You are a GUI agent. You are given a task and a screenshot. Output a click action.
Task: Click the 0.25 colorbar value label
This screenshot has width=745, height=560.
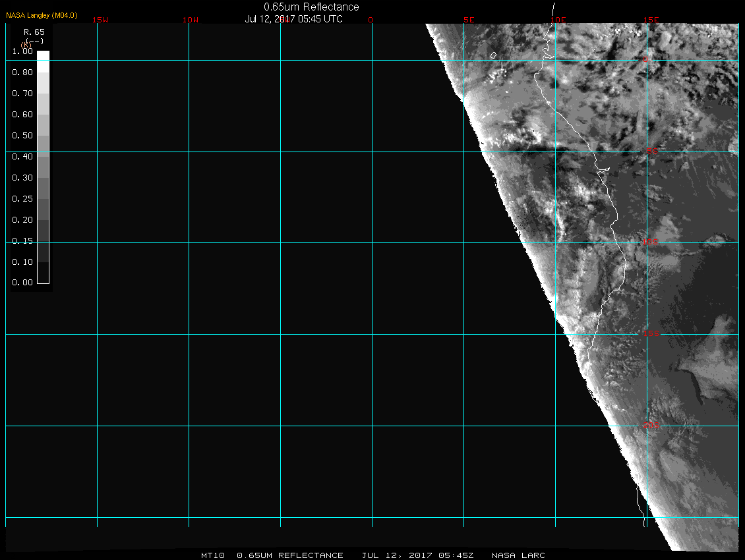tap(22, 199)
